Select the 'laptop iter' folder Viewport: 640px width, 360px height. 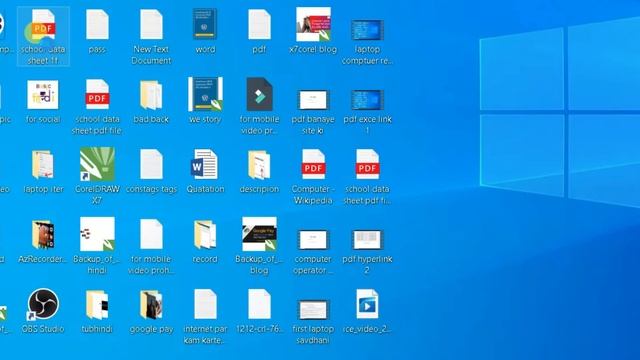43,165
